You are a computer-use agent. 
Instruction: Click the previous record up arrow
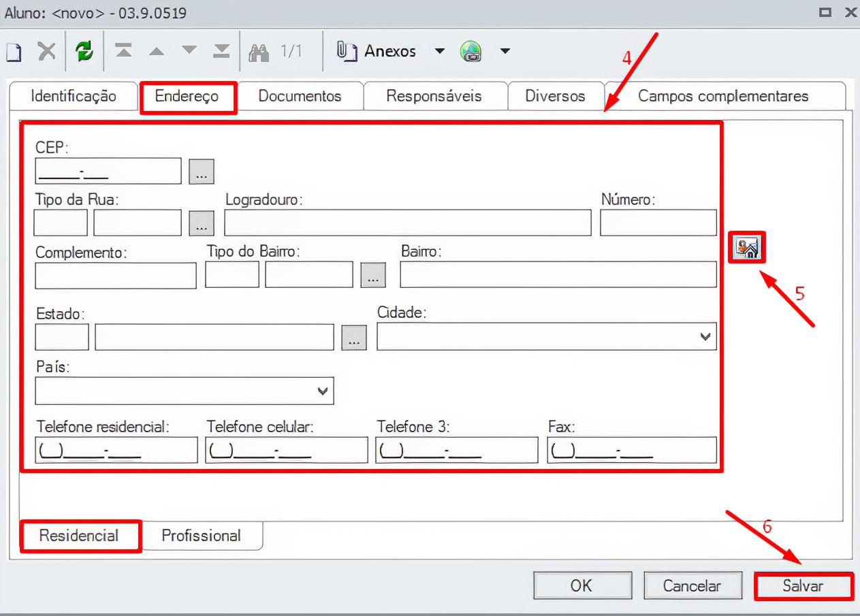156,51
